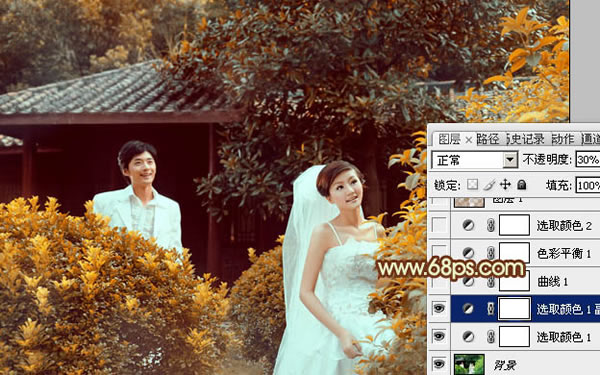Select the 选取颜色 2 layer name
The height and width of the screenshot is (375, 600).
point(564,226)
